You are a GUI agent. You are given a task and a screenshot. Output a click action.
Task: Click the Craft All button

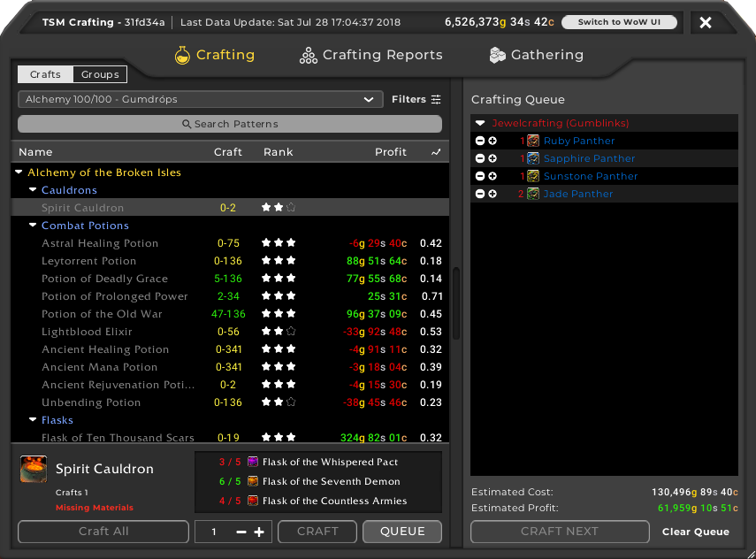click(103, 532)
